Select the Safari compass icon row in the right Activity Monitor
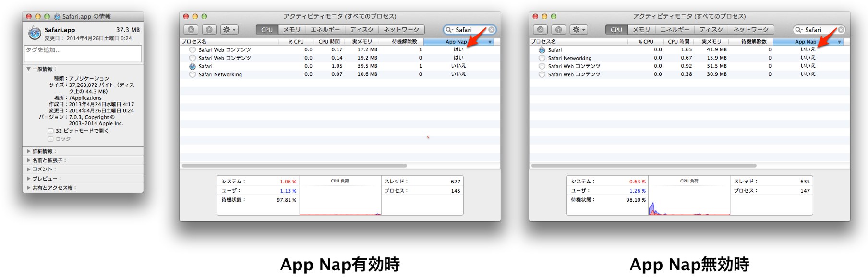The height and width of the screenshot is (279, 868). [689, 50]
